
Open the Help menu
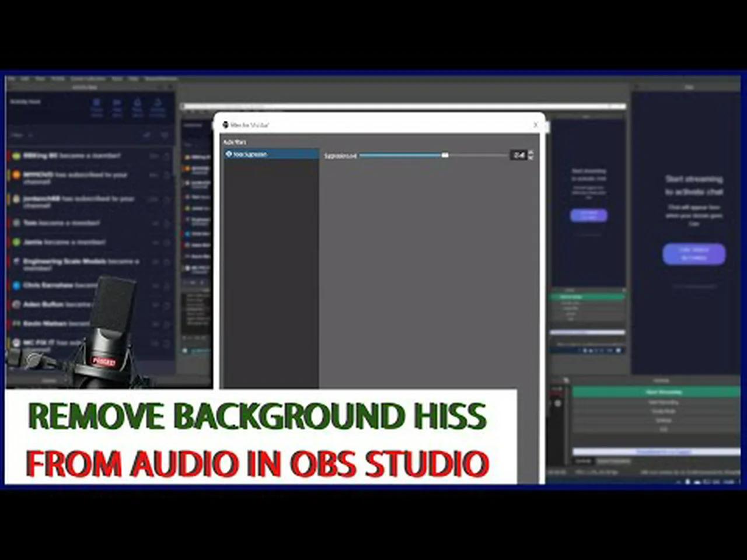point(133,79)
